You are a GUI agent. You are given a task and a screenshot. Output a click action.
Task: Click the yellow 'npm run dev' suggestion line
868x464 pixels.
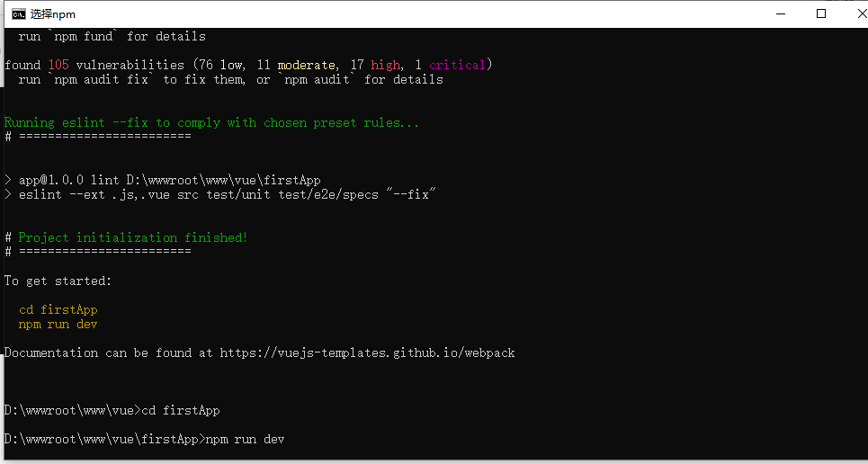tap(58, 324)
